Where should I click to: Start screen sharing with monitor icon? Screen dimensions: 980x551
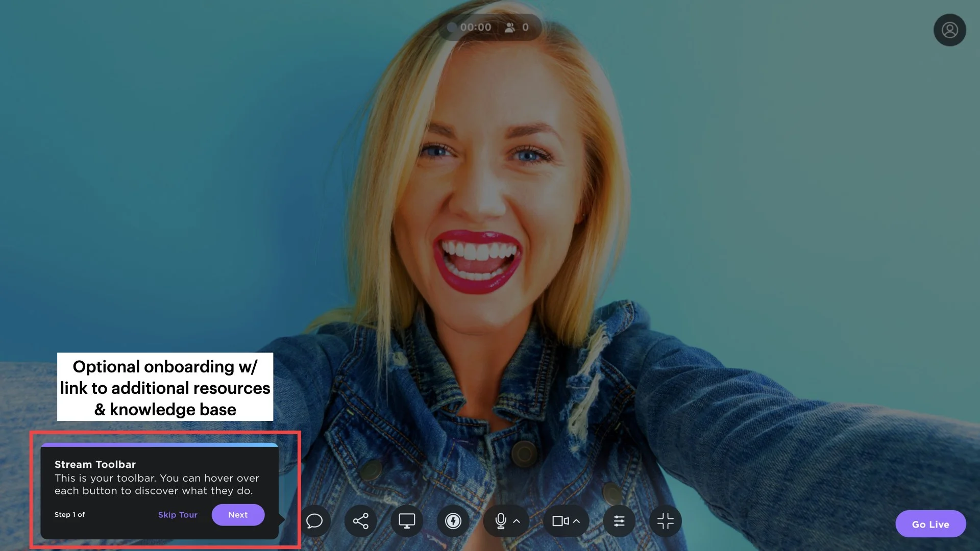[x=407, y=521]
